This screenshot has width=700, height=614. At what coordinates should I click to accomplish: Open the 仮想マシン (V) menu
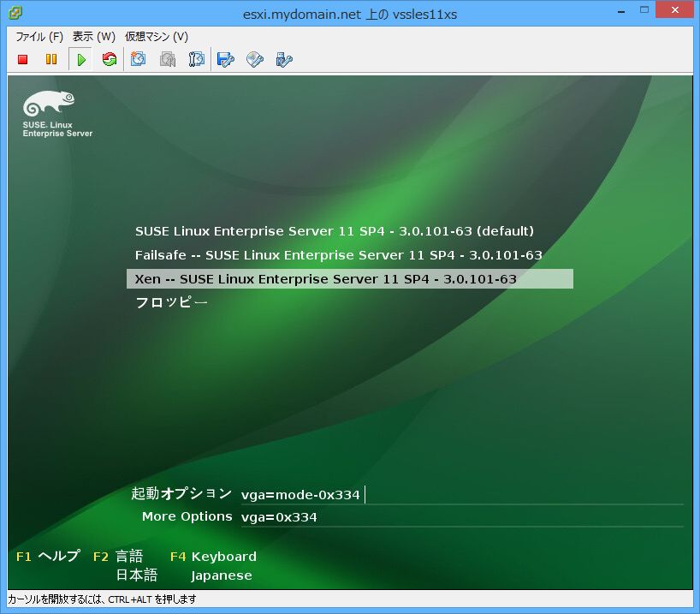pos(156,37)
